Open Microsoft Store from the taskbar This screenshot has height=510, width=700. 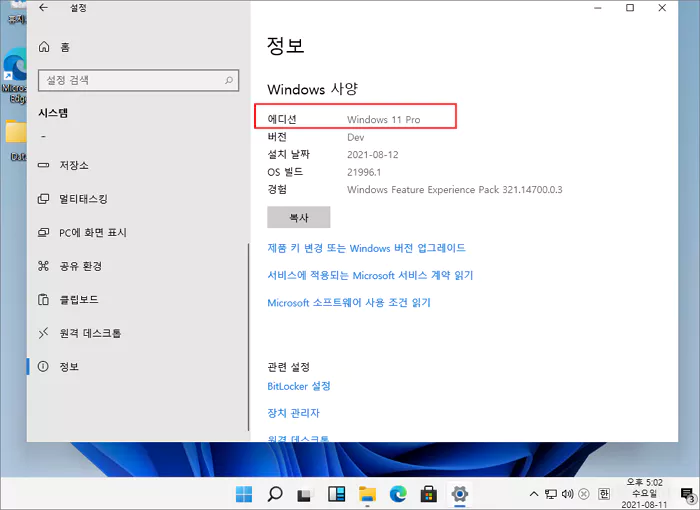pos(429,494)
